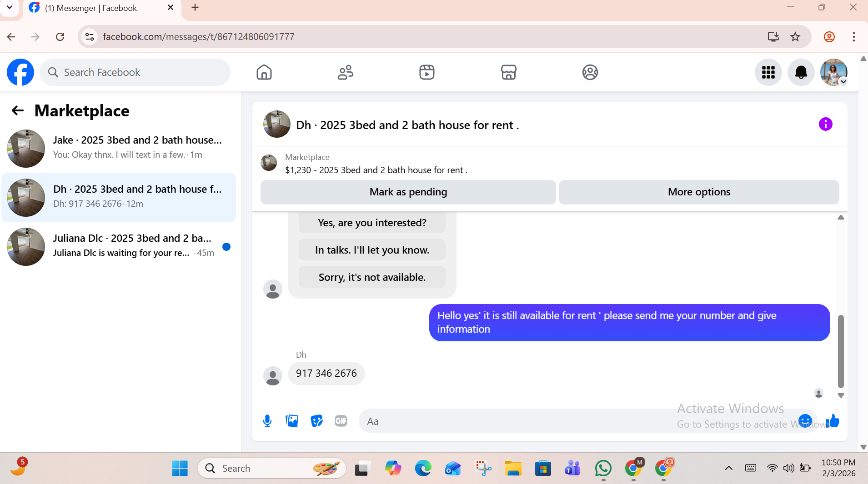
Task: Install app icon in address bar
Action: [773, 37]
